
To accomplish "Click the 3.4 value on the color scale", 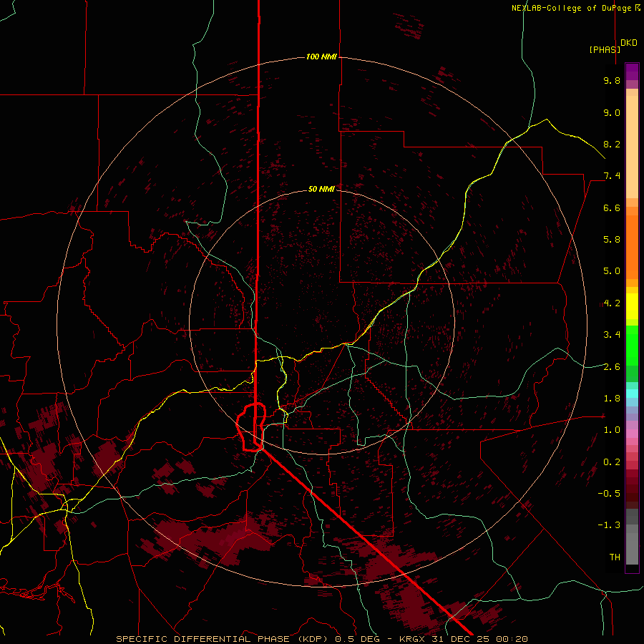I will [x=612, y=334].
